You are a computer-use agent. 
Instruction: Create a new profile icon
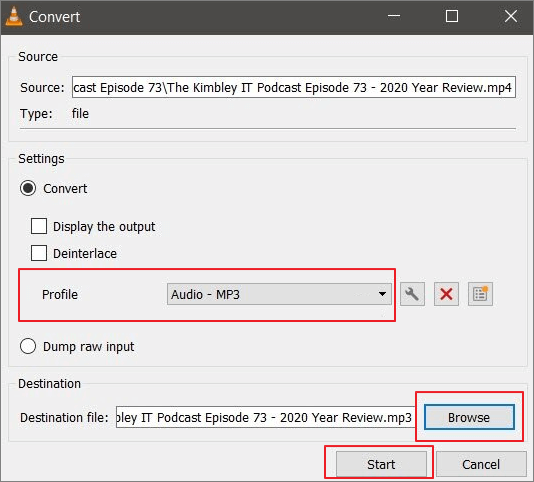click(480, 294)
